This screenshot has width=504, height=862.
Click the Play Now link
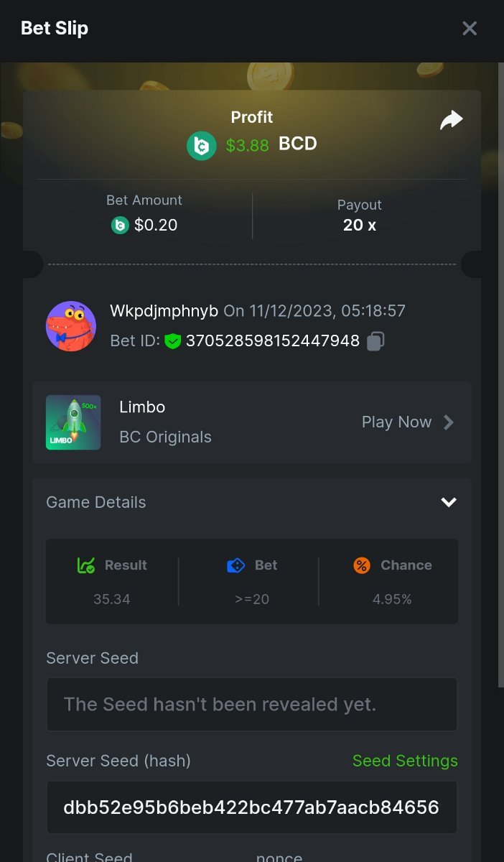pyautogui.click(x=396, y=422)
